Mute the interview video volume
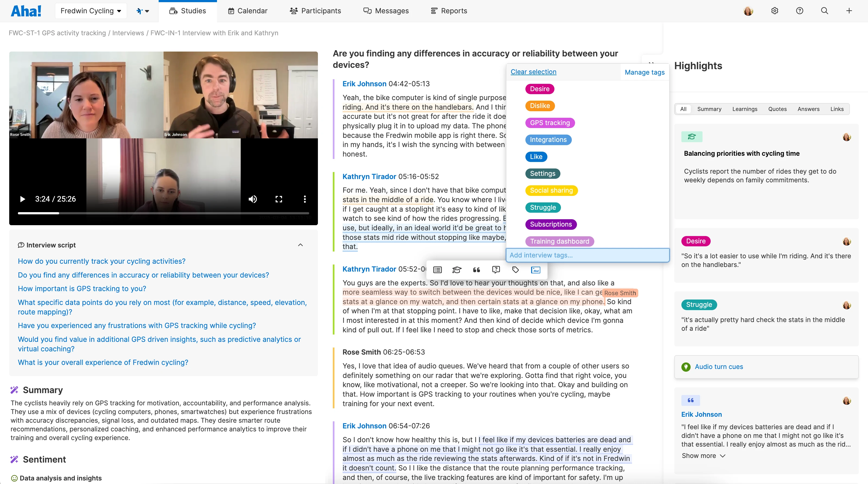This screenshot has height=484, width=868. 252,199
